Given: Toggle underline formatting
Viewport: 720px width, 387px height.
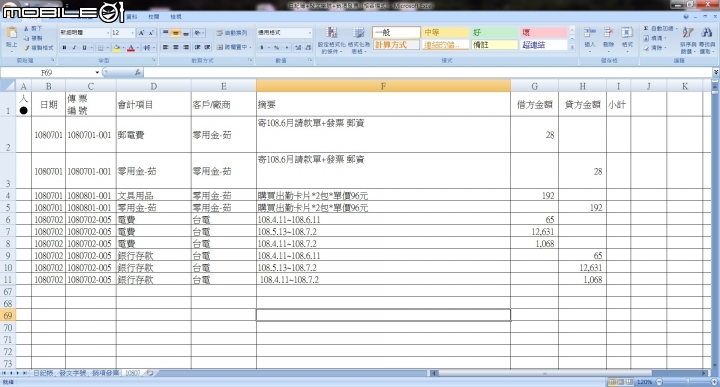Looking at the screenshot, I should point(84,47).
